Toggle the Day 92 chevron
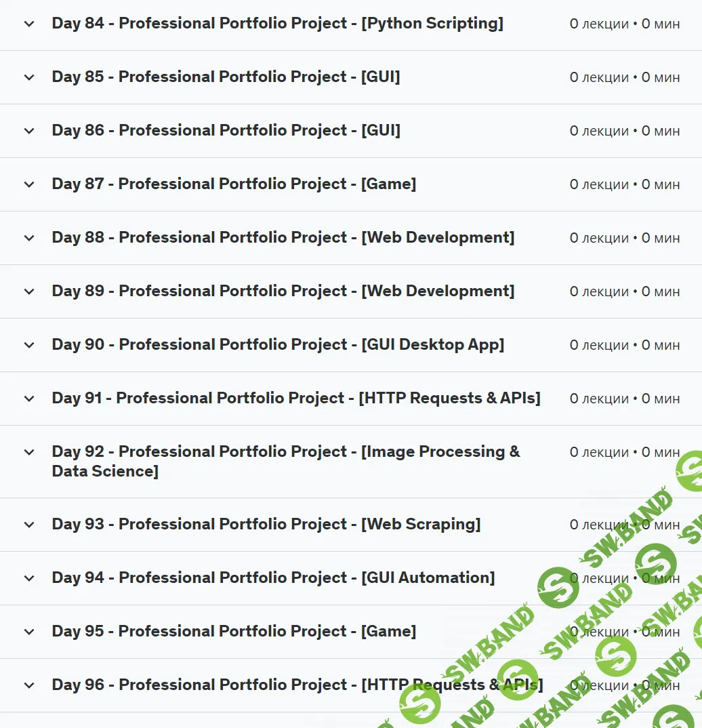This screenshot has height=728, width=702. click(28, 452)
